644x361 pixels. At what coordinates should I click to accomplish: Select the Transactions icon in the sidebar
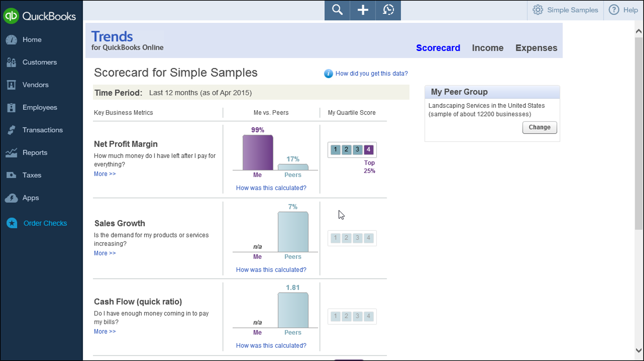coord(11,130)
